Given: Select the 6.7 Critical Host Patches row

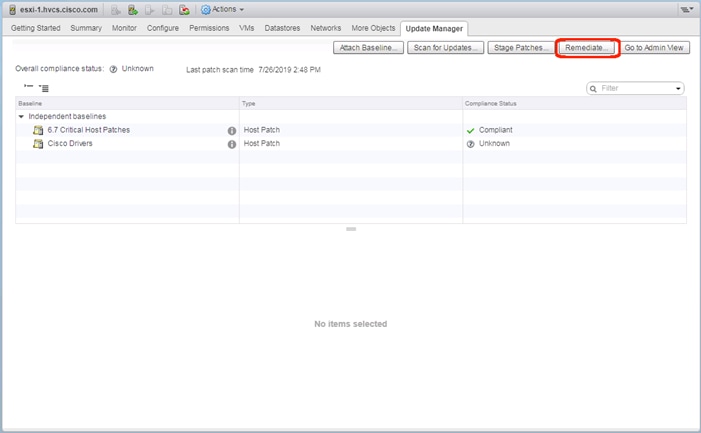Looking at the screenshot, I should tap(351, 130).
